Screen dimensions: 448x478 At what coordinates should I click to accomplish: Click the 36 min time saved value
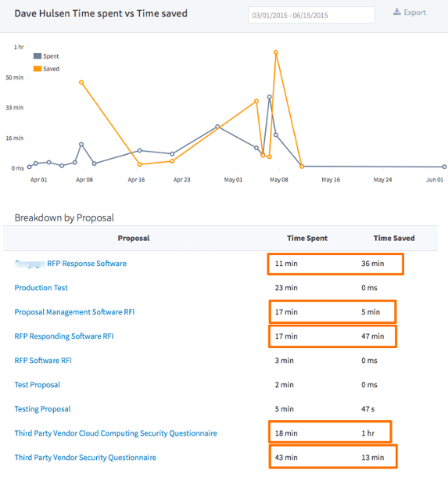tap(373, 264)
